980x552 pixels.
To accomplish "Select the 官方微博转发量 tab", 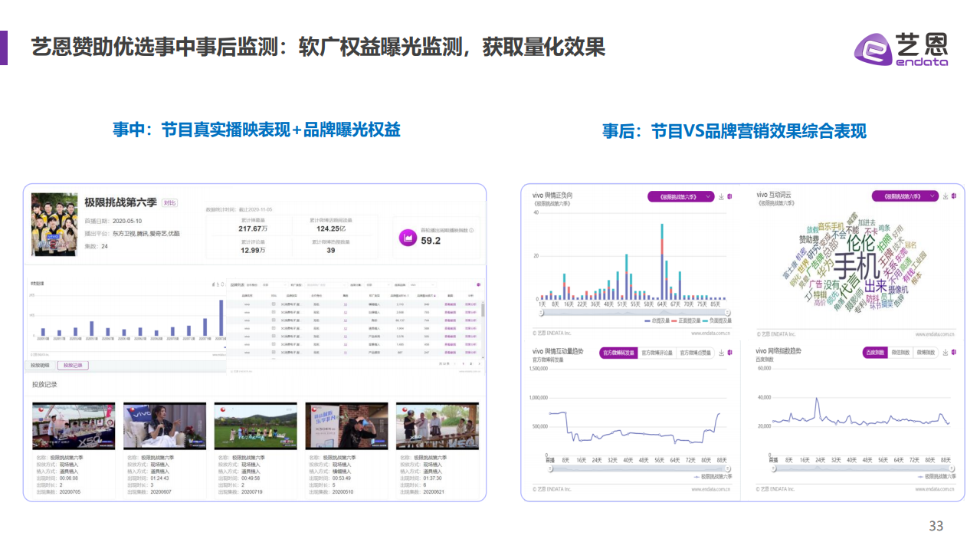I will tap(618, 353).
